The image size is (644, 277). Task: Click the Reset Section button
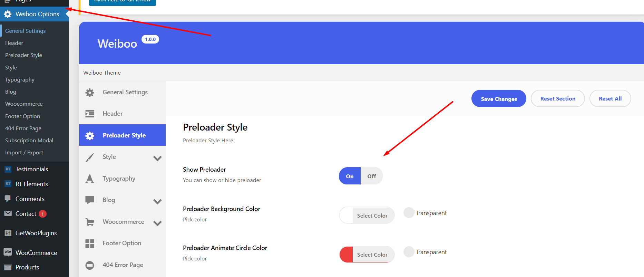(558, 99)
